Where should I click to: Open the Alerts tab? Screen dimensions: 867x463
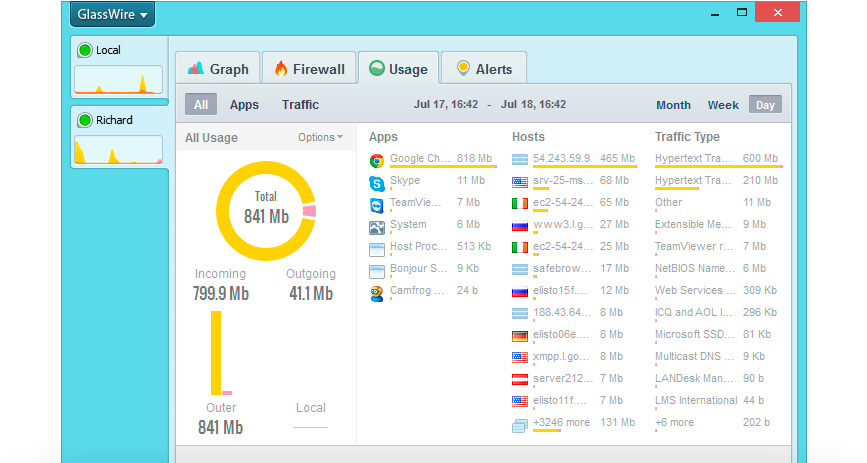point(484,69)
